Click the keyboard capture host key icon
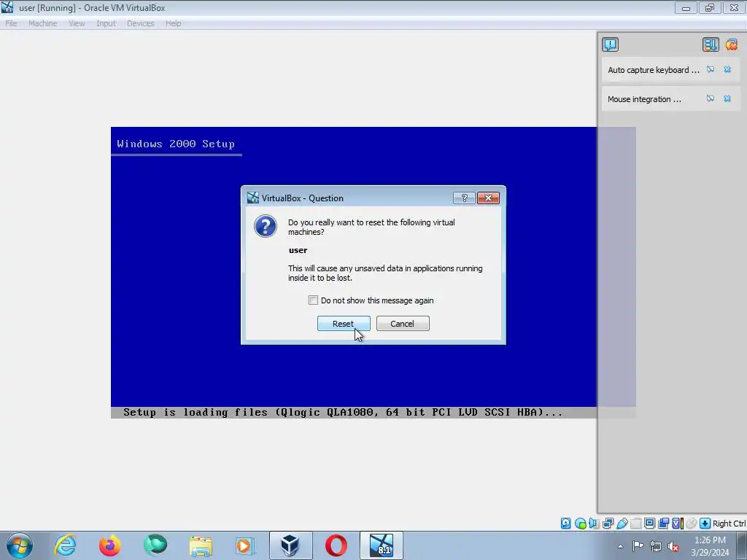The image size is (747, 560). [x=705, y=524]
